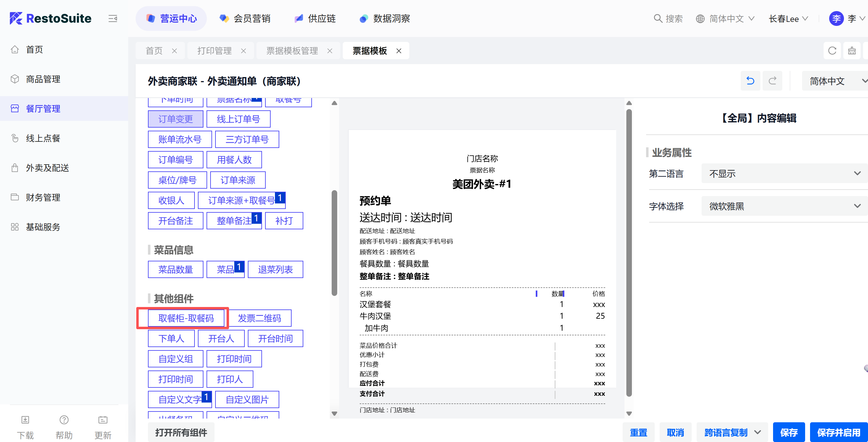Click the update icon in sidebar footer

pos(103,420)
